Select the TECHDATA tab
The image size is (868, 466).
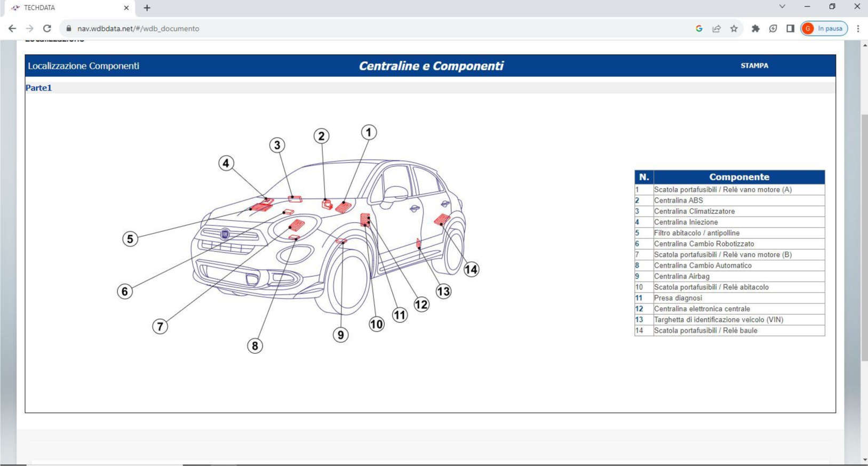(69, 8)
